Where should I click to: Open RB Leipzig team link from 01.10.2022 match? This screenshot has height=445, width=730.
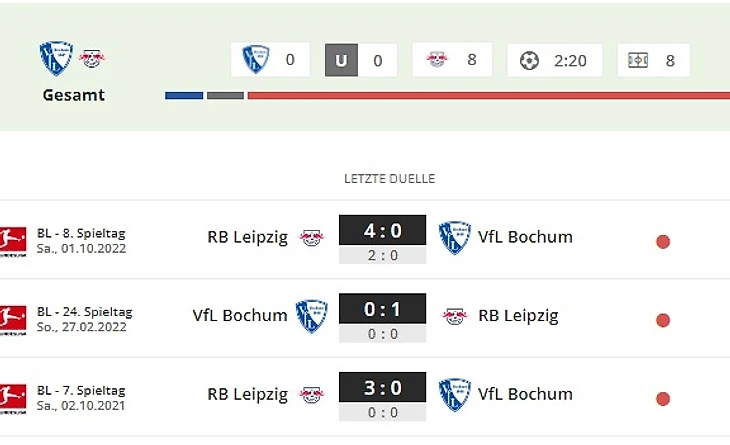pos(247,238)
